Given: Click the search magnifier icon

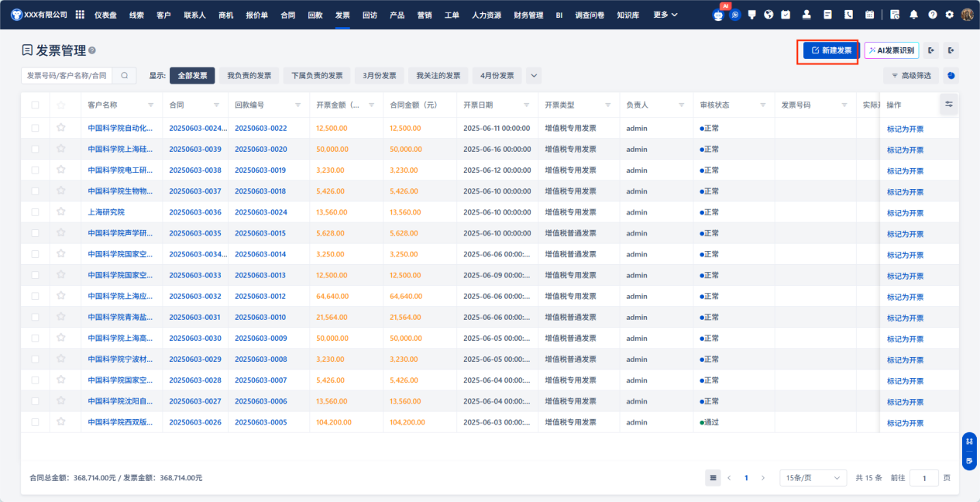Looking at the screenshot, I should (124, 75).
